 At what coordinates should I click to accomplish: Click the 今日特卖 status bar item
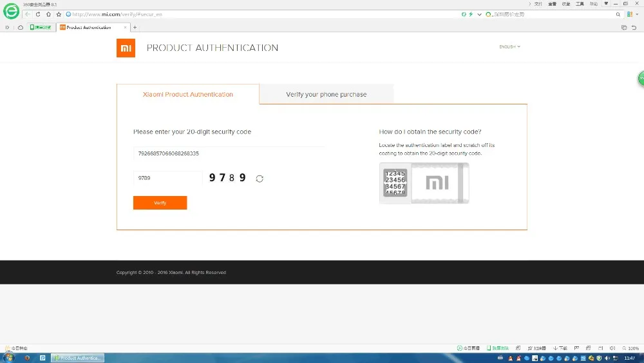click(17, 348)
